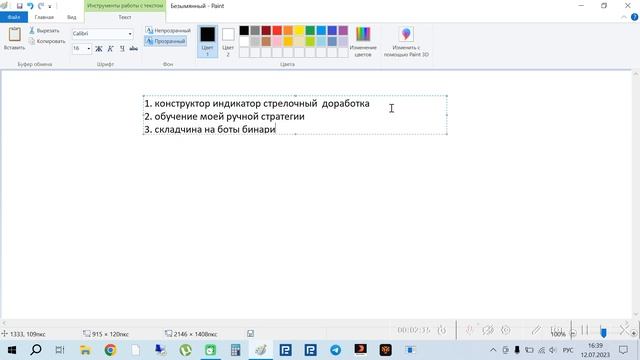
Task: Switch to the Текст tab
Action: (125, 17)
